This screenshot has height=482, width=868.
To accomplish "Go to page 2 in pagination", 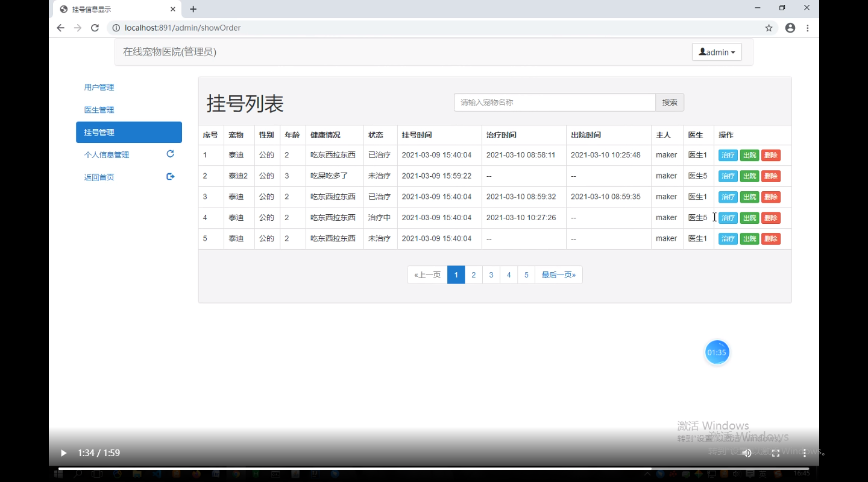I will [x=474, y=274].
